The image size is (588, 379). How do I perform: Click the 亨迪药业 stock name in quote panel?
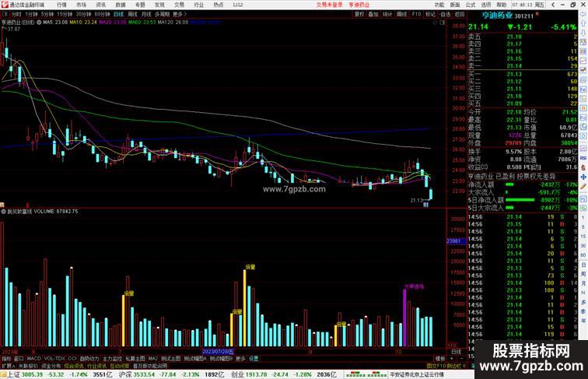pyautogui.click(x=497, y=16)
